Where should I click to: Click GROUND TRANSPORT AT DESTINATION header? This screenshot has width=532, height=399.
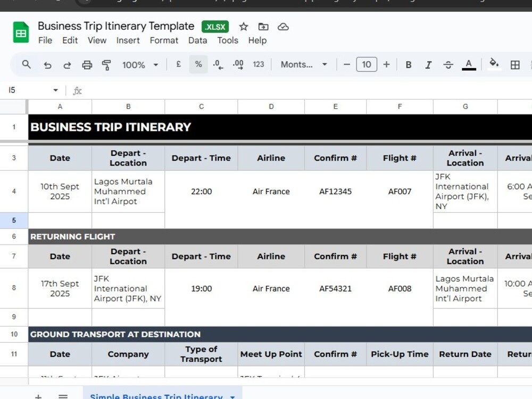pos(280,334)
